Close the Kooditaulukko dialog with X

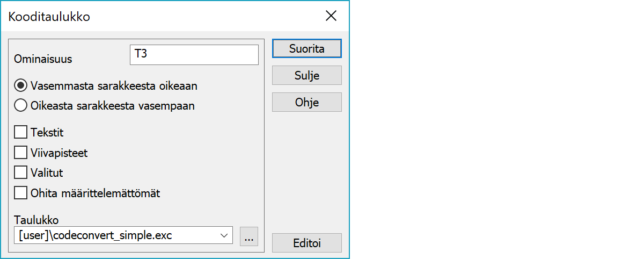click(x=331, y=16)
